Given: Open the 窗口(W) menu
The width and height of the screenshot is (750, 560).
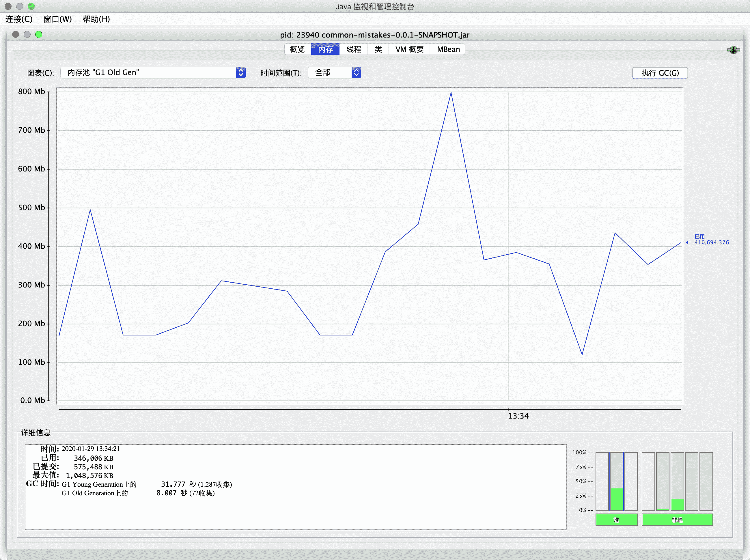Looking at the screenshot, I should 57,19.
